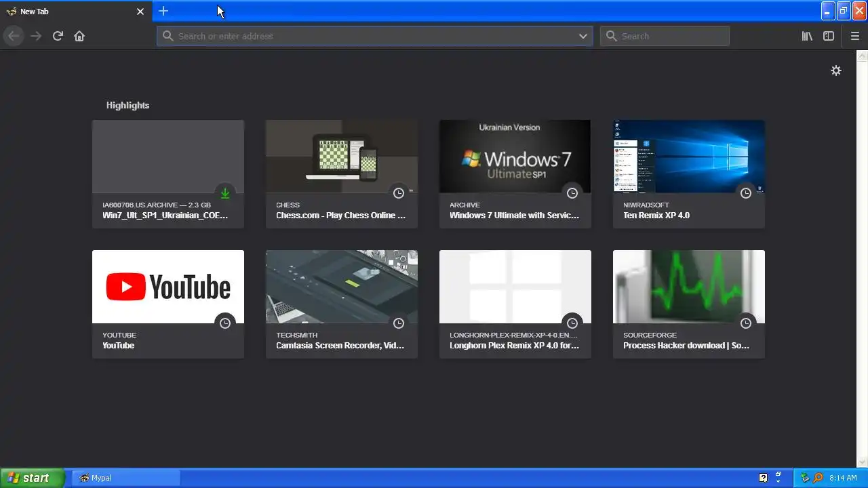
Task: Select Mypal in the taskbar
Action: (x=126, y=478)
